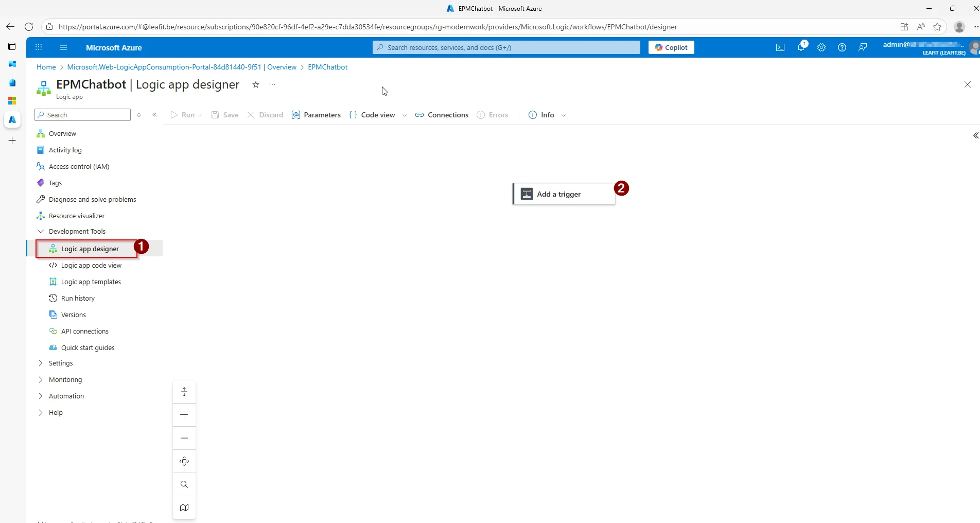Screen dimensions: 980x523
Task: Open canvas search magnifier
Action: pyautogui.click(x=184, y=484)
